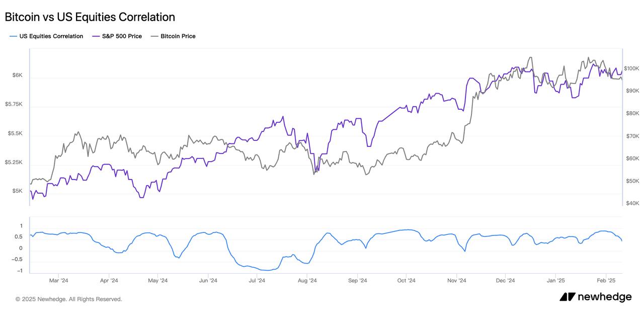Select the Mar '24 date axis label
This screenshot has height=310, width=644.
pyautogui.click(x=58, y=281)
